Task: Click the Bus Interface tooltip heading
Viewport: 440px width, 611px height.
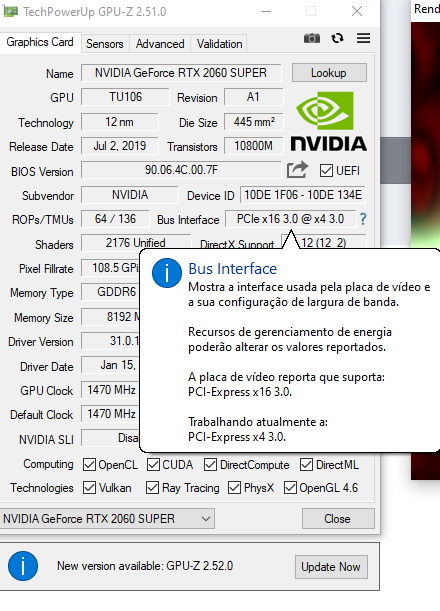Action: click(x=233, y=269)
